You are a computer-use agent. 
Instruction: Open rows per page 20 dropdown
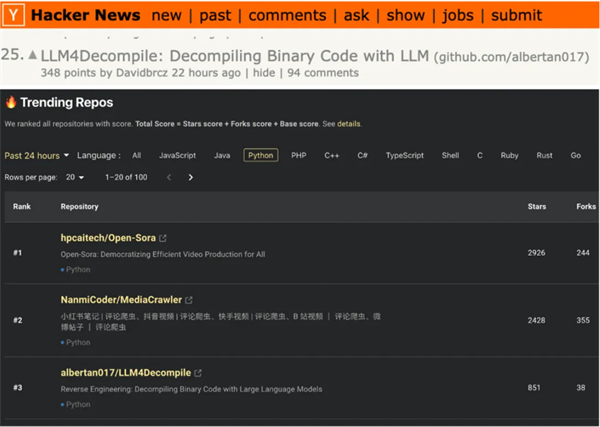click(x=75, y=177)
